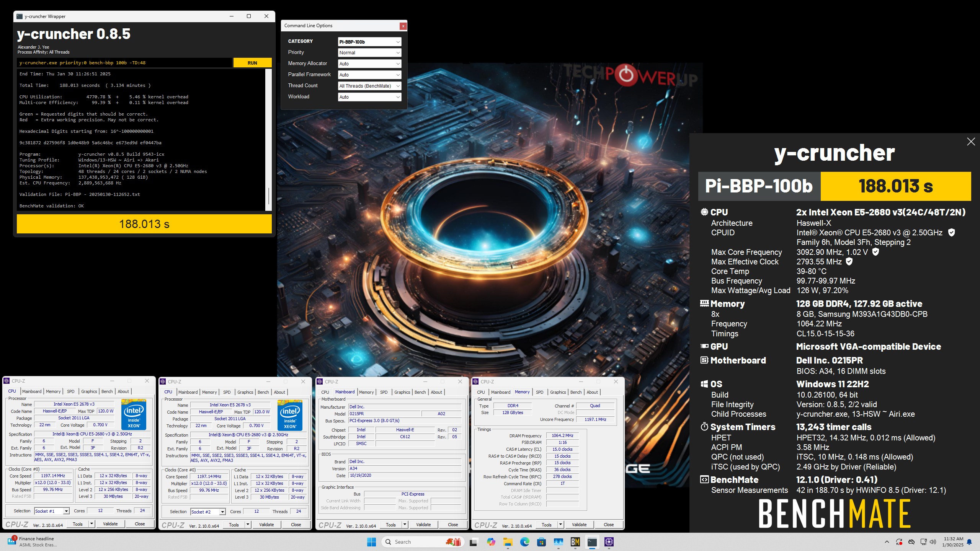Click the BIOS Date '10/19/2020' field

pyautogui.click(x=405, y=475)
